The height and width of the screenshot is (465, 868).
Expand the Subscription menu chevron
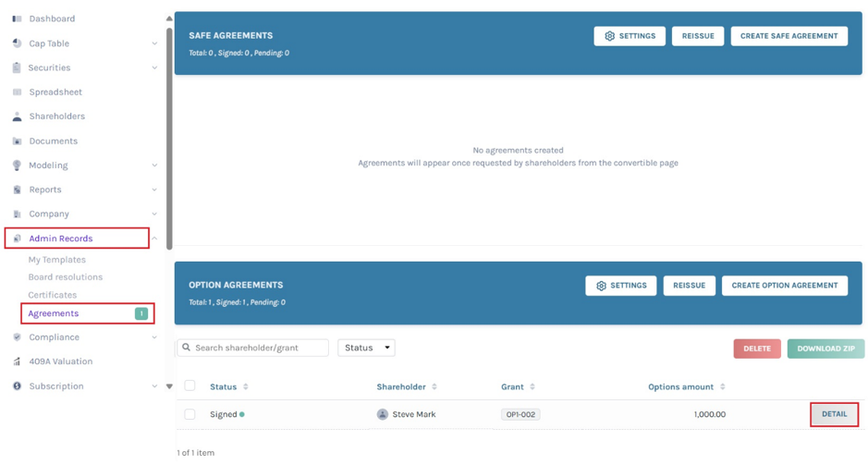click(x=154, y=385)
